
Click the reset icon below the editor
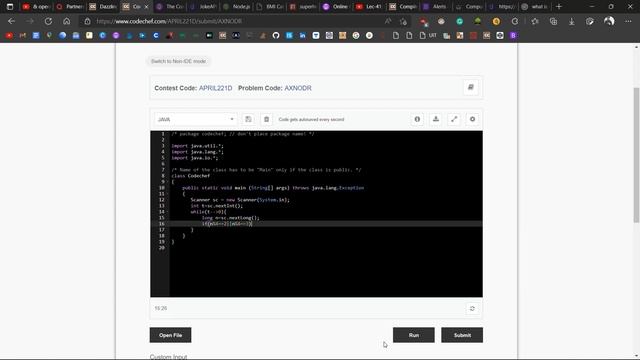(x=472, y=309)
